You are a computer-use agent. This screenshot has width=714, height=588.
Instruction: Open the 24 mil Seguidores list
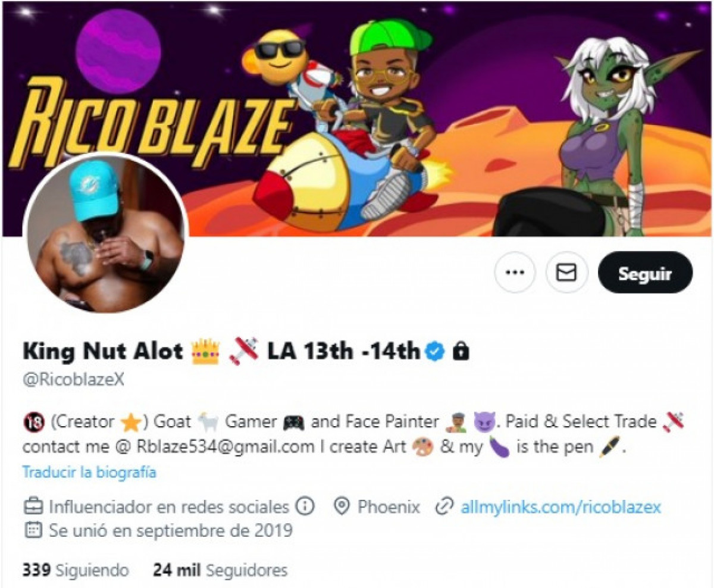click(220, 570)
